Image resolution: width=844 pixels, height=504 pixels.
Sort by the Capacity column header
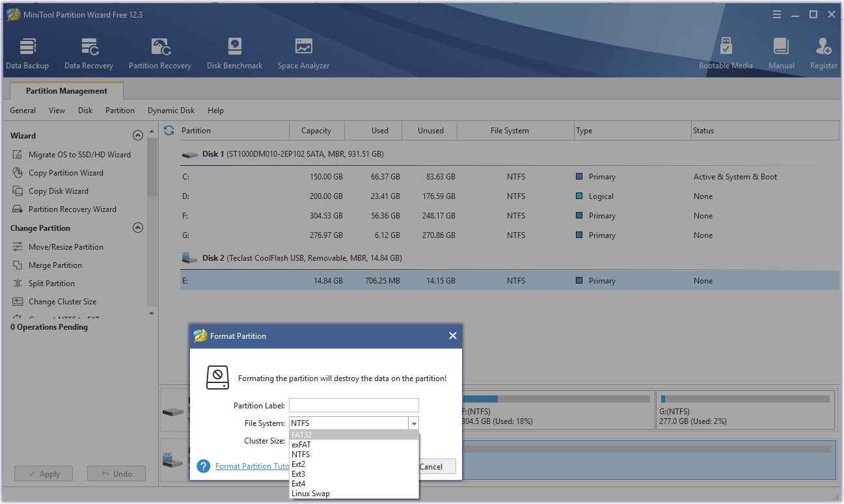317,130
